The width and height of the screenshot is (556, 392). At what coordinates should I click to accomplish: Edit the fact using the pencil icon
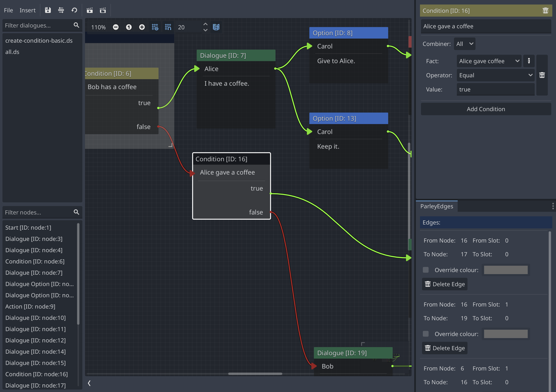coord(529,61)
